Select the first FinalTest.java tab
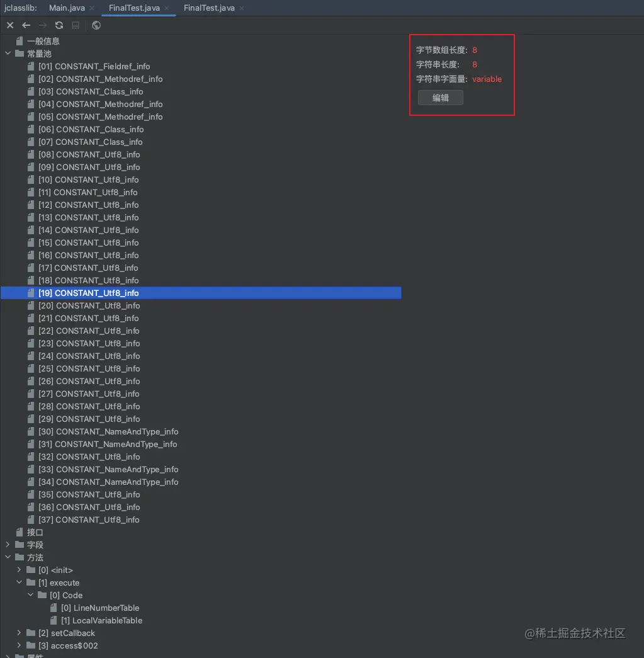This screenshot has width=644, height=658. [134, 8]
